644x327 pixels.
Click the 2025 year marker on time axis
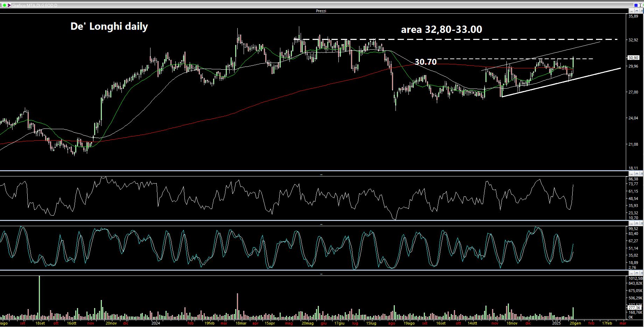click(x=556, y=323)
